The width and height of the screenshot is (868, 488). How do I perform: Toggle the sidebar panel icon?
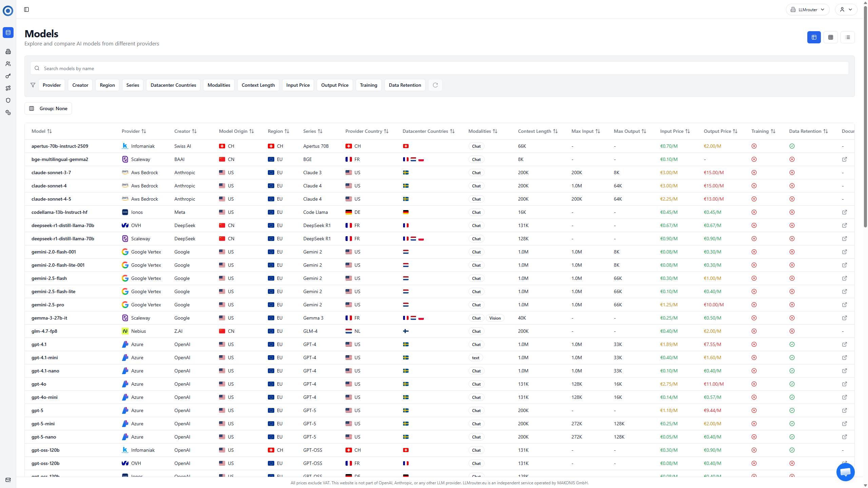[26, 9]
